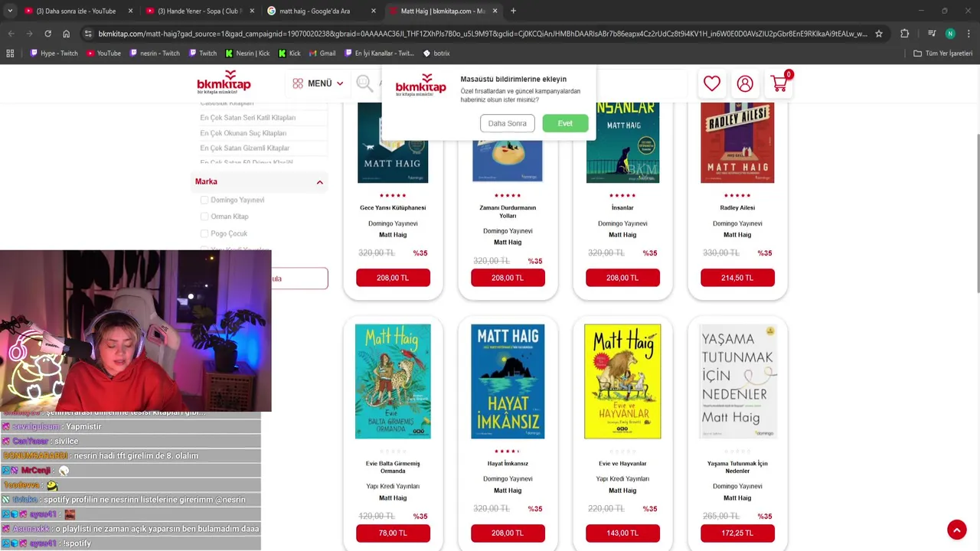Click the browser home icon
Viewport: 980px width, 551px height.
tap(66, 34)
